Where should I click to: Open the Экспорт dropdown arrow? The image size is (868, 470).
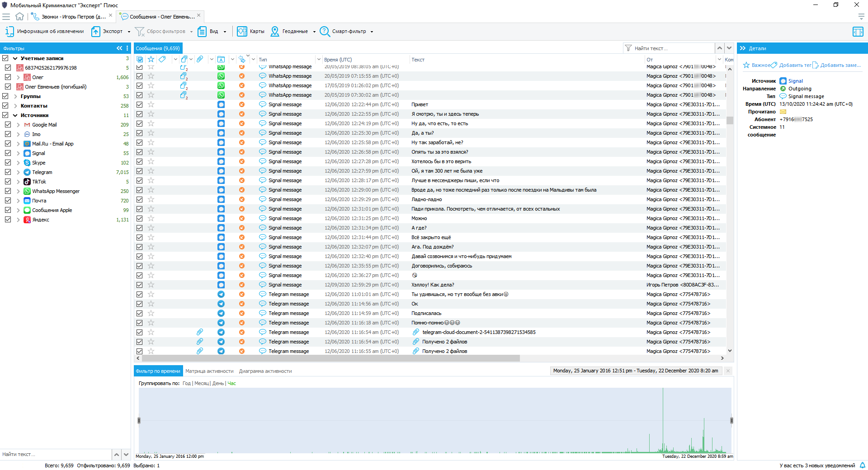point(129,32)
